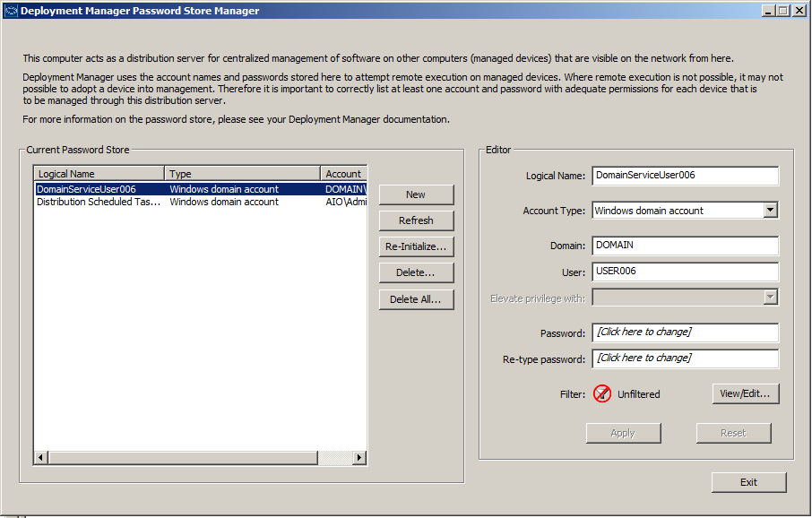The image size is (812, 518).
Task: Click the Password field to change
Action: click(685, 332)
